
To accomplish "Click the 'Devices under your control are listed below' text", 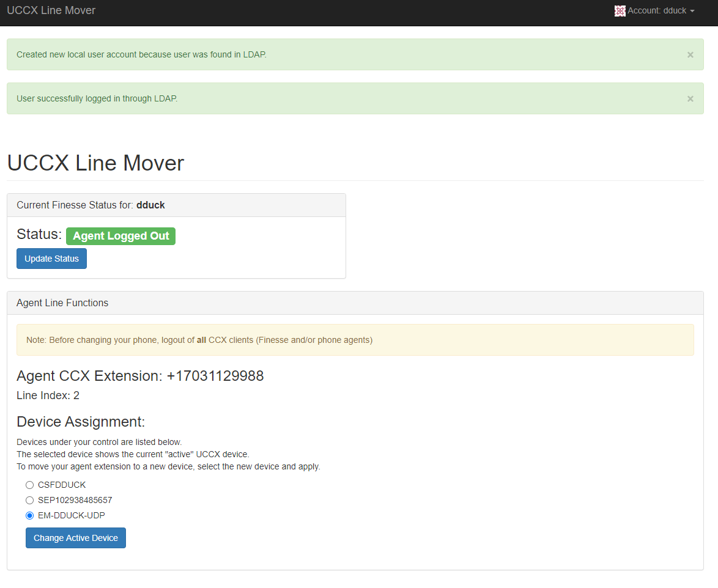I will 99,442.
